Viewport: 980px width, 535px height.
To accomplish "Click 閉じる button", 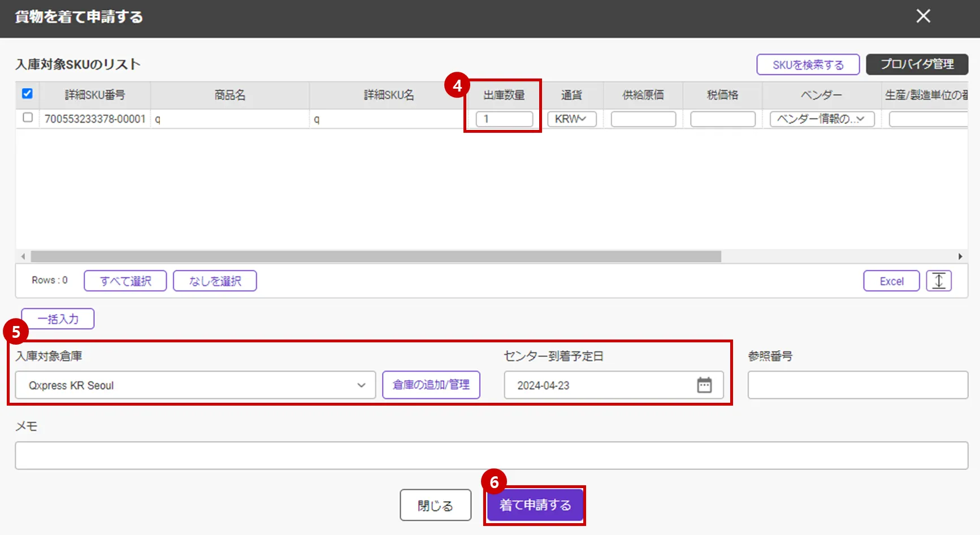I will 435,505.
